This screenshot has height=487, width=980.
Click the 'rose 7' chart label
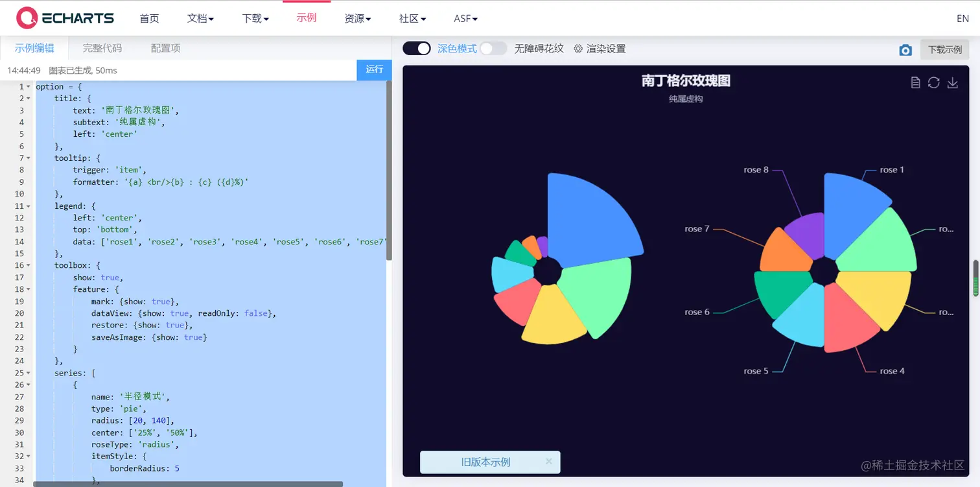point(697,229)
